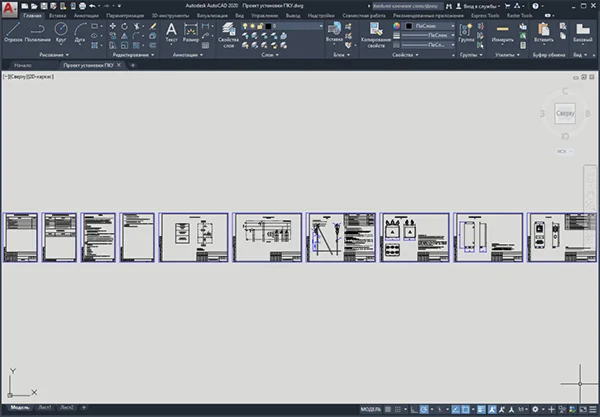This screenshot has width=600, height=417.
Task: Select the Отрезок (Line) tool
Action: coord(13,31)
